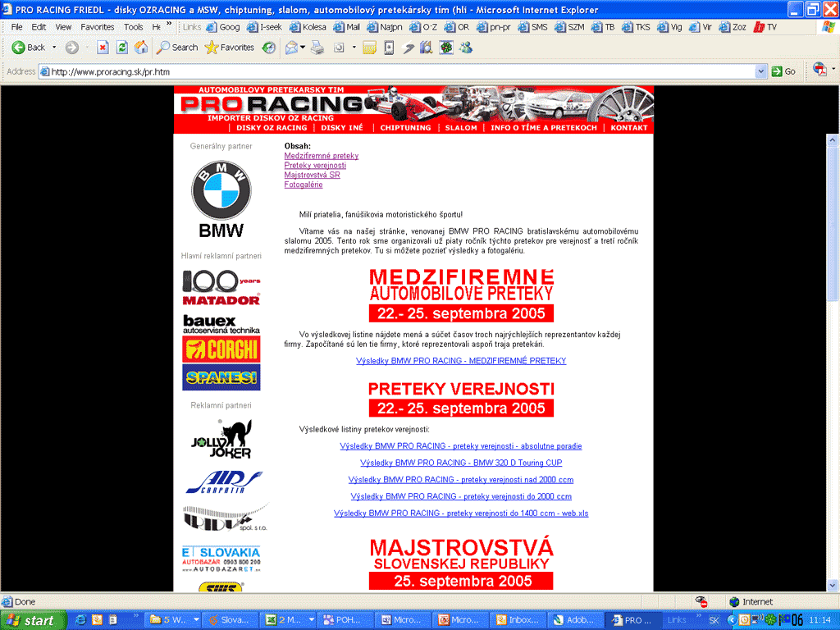Viewport: 840px width, 630px height.
Task: Open the grouped Excel taskbar button
Action: [x=290, y=620]
